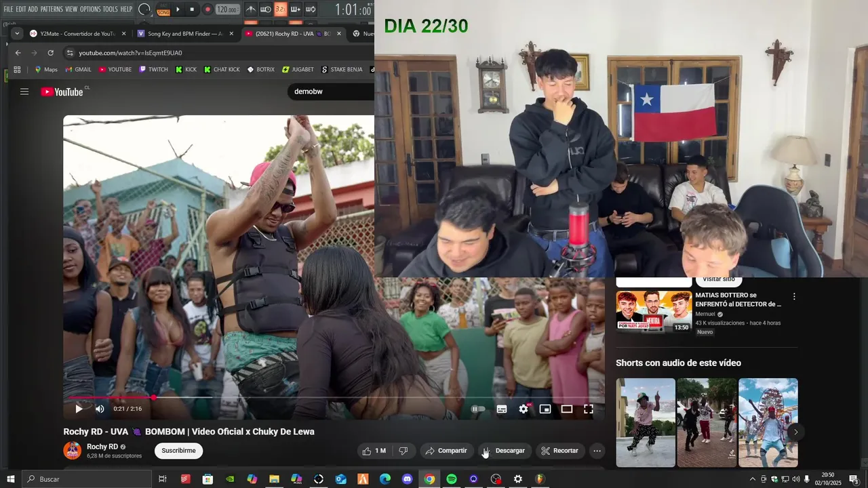This screenshot has width=868, height=488.
Task: Open first Short with dancing man
Action: (x=646, y=422)
